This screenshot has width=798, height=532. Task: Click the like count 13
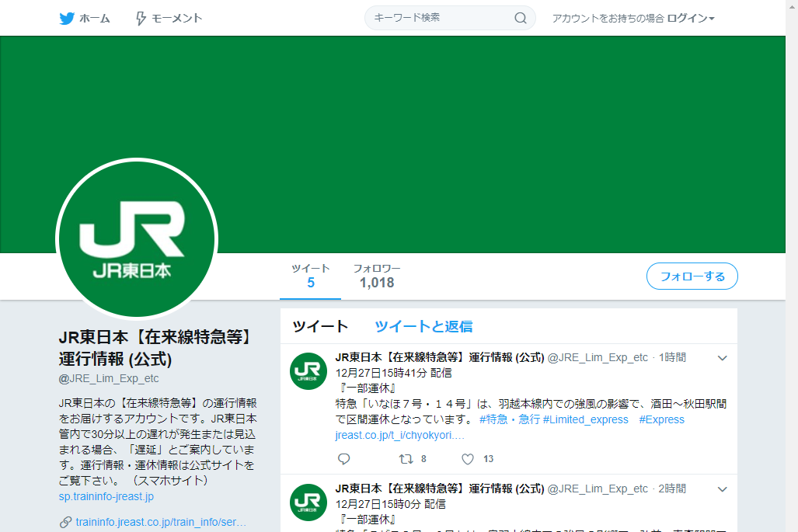(x=488, y=459)
